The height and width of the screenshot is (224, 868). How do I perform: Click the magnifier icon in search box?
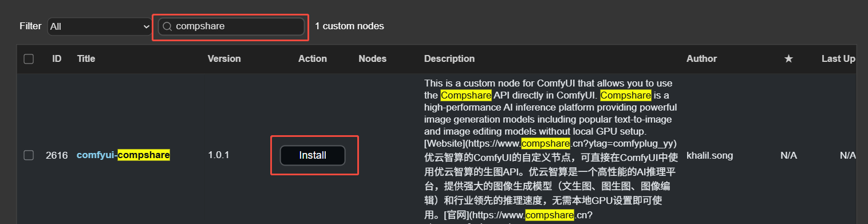point(167,26)
